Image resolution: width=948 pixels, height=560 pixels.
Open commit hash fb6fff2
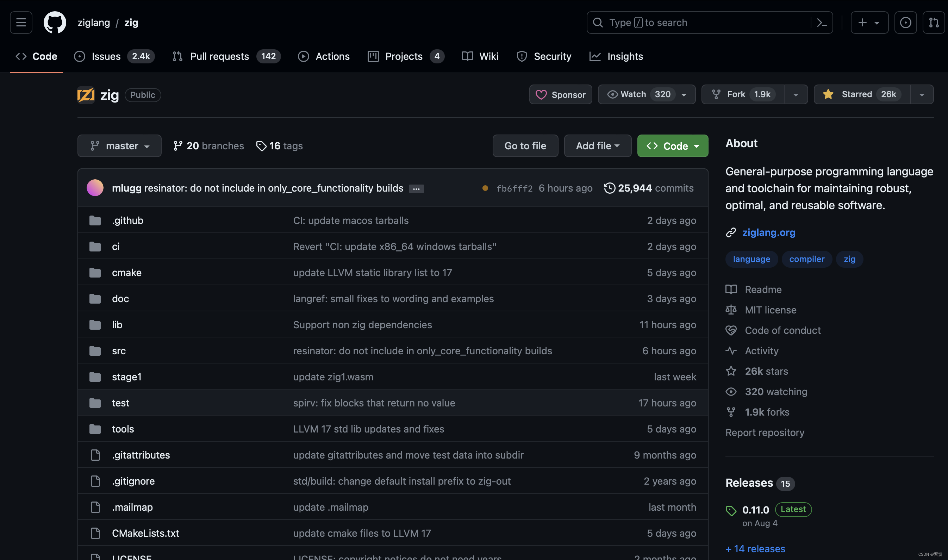coord(514,188)
